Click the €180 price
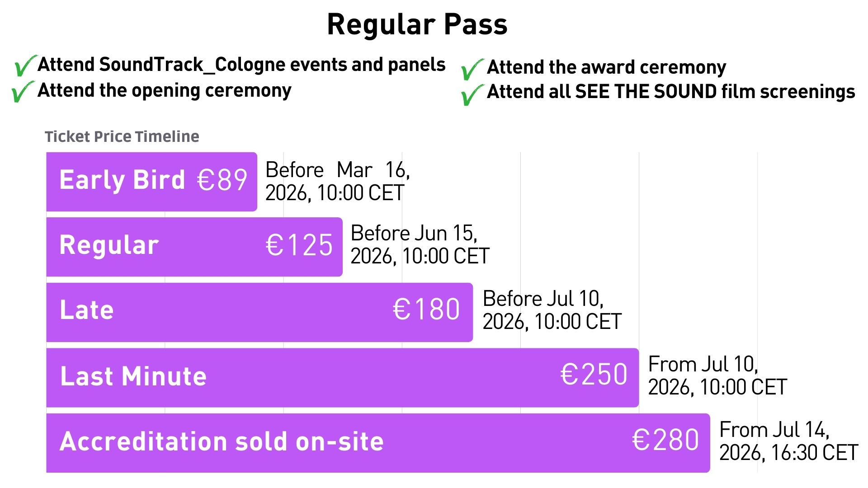 point(426,310)
